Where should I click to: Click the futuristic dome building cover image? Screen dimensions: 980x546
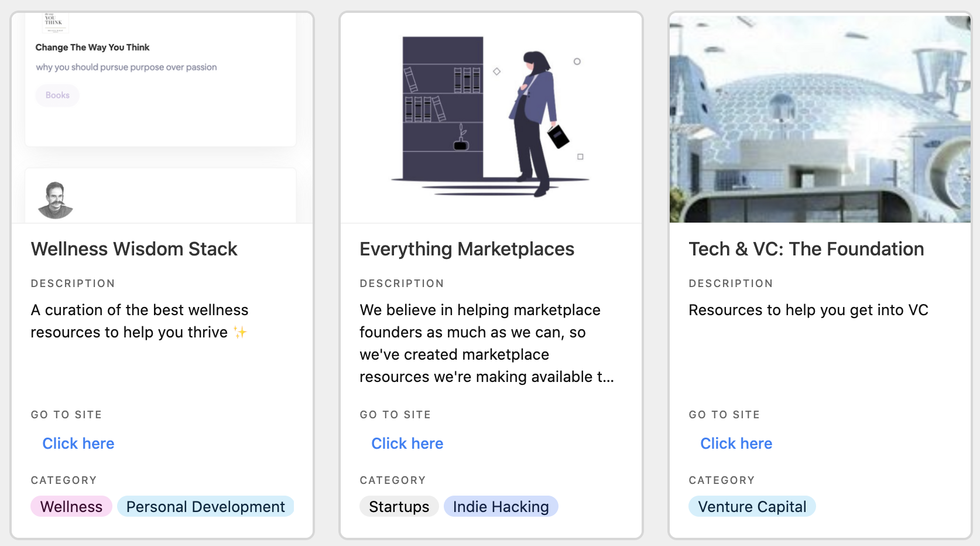click(x=820, y=118)
